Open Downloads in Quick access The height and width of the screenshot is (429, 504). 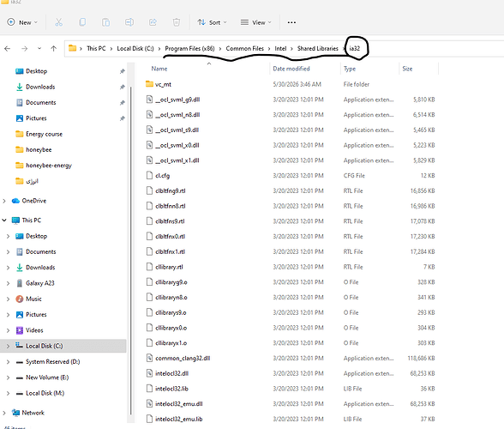coord(40,87)
